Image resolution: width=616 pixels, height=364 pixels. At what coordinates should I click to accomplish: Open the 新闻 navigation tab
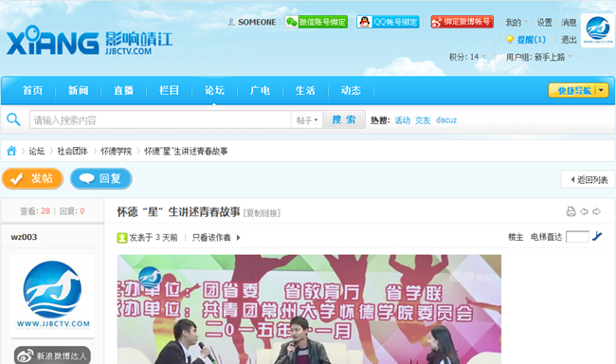[78, 91]
